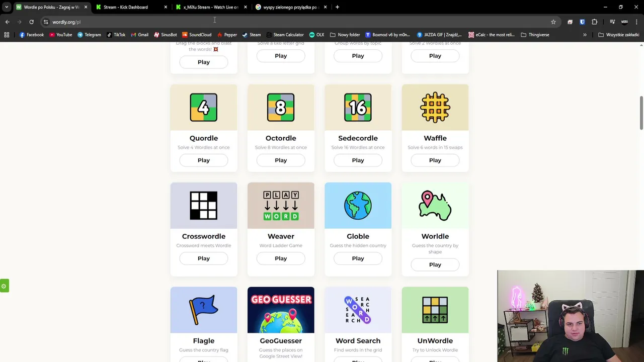Open the SoundCloud bookmark

pyautogui.click(x=197, y=35)
